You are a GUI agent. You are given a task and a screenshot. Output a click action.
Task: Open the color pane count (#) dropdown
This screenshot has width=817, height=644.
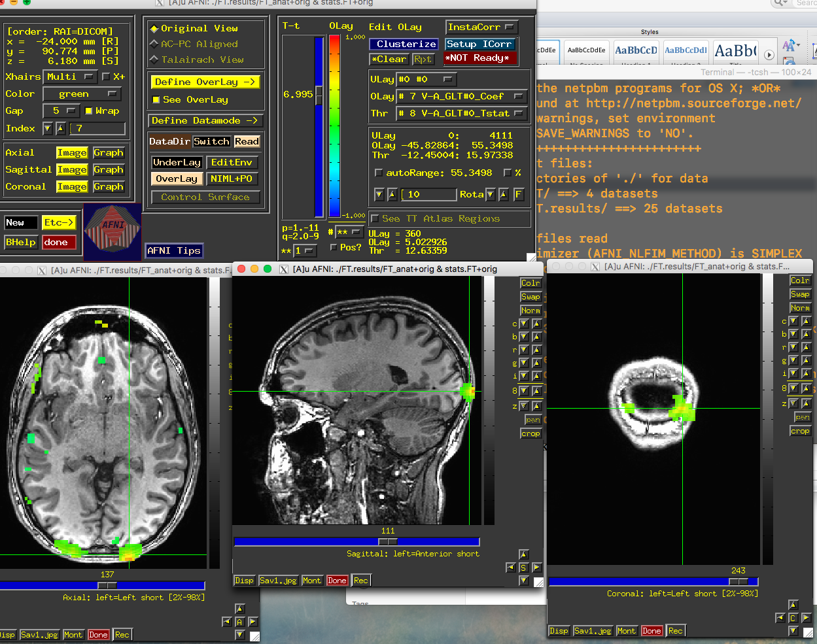click(349, 232)
